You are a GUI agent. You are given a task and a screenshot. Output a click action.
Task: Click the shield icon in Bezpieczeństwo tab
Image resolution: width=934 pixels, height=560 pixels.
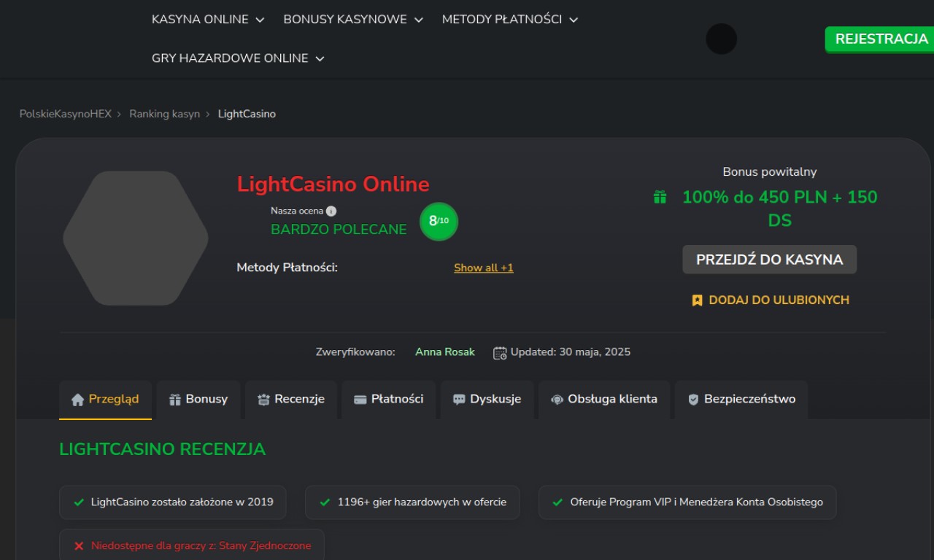coord(694,400)
